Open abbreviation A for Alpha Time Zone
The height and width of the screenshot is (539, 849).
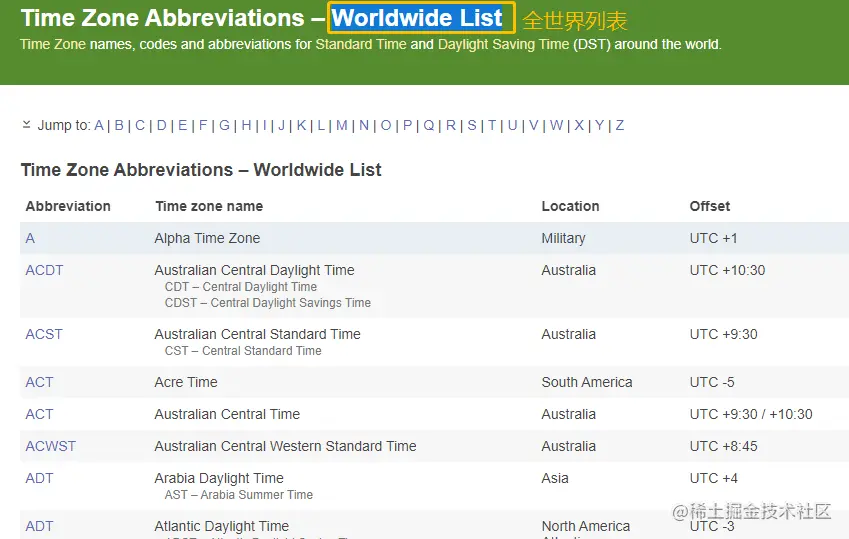pyautogui.click(x=30, y=238)
